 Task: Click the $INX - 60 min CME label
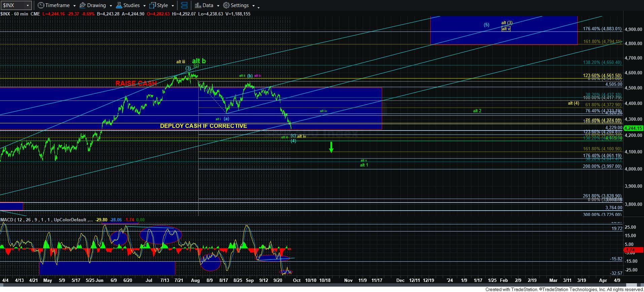[x=20, y=14]
